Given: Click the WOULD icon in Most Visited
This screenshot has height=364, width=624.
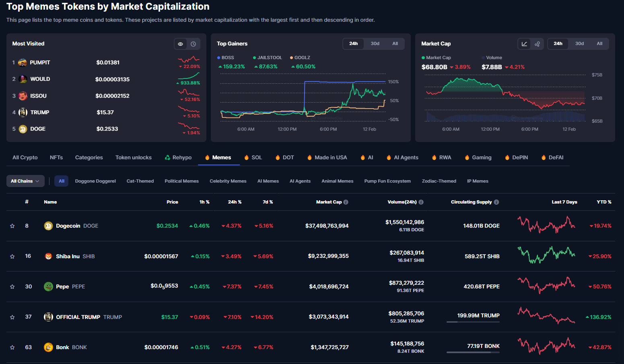Looking at the screenshot, I should click(x=23, y=79).
